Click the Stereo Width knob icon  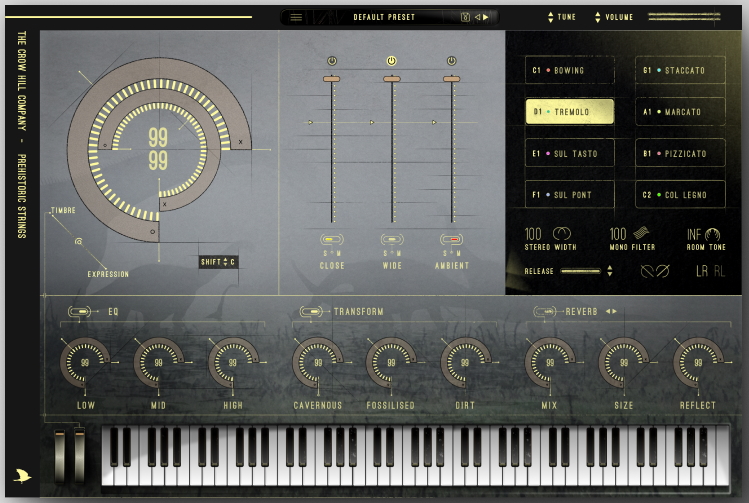[x=560, y=234]
